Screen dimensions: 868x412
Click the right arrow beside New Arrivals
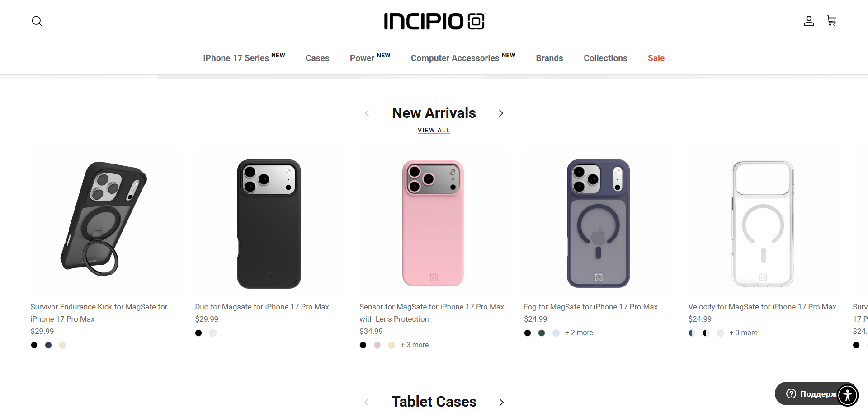coord(501,113)
